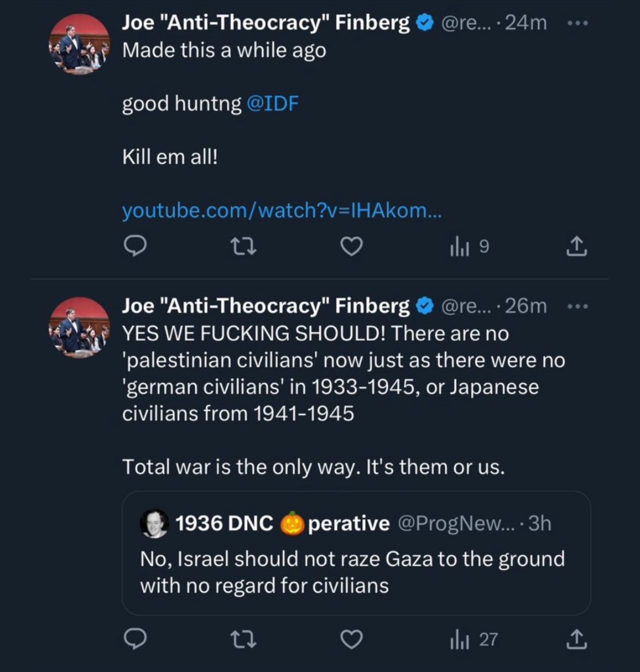The height and width of the screenshot is (672, 640).
Task: Open the profile avatar on the 26m tweet
Action: click(80, 327)
